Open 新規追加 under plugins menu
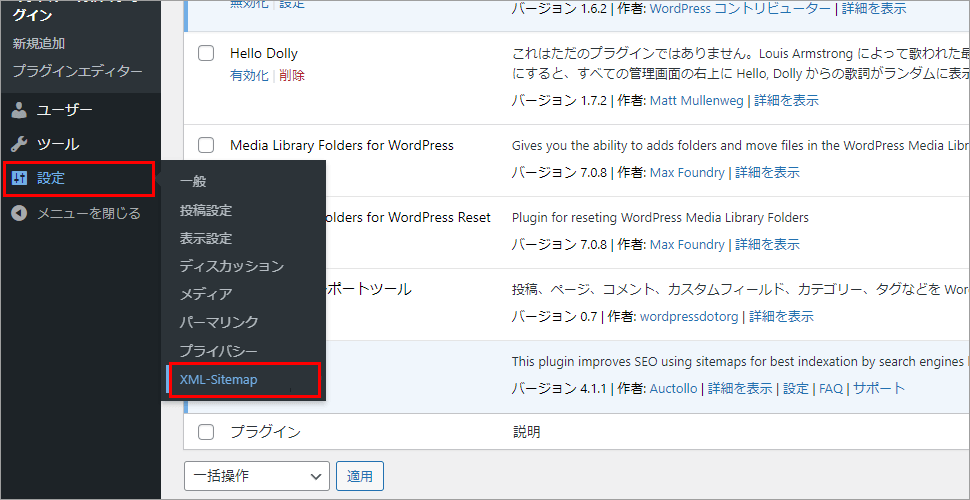This screenshot has width=970, height=500. [39, 44]
